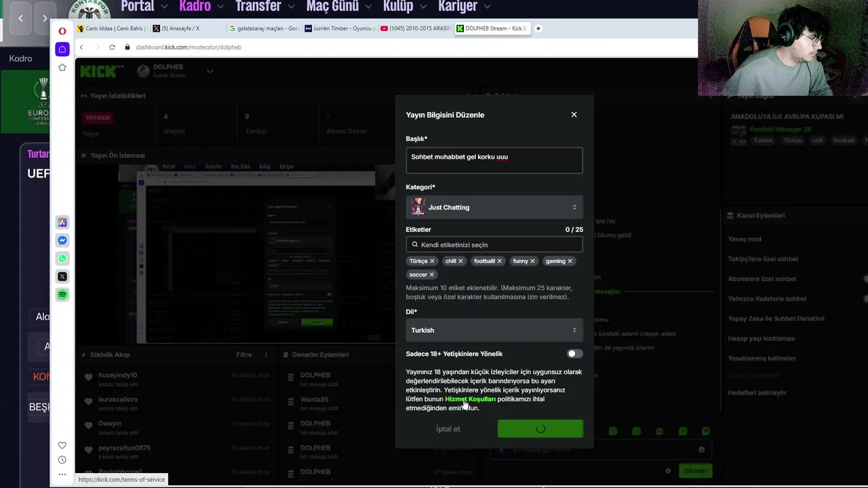Remove the Türkçe tag
868x488 pixels.
click(x=432, y=261)
